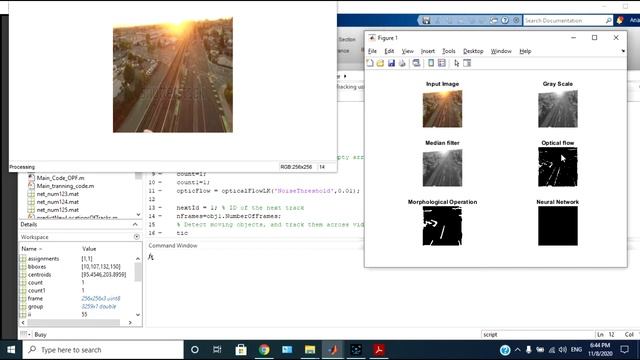Click New Figure icon in Figure 1 toolbar
This screenshot has height=360, width=640.
tap(370, 63)
